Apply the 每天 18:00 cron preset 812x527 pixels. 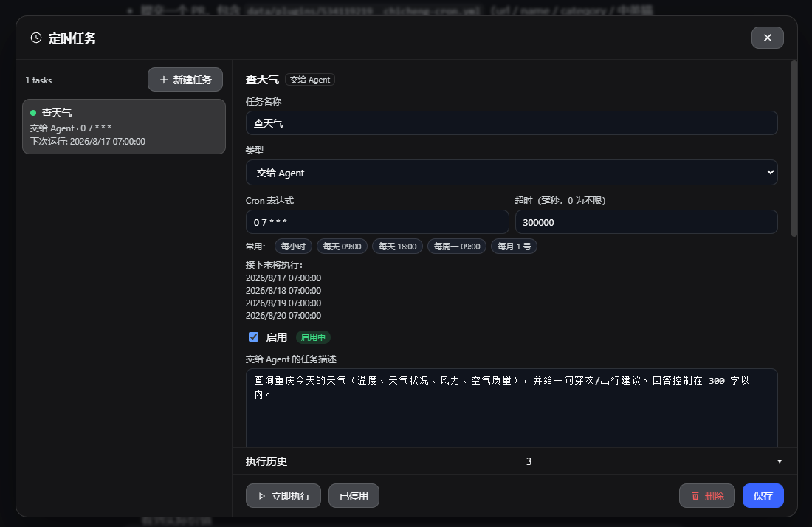click(x=397, y=247)
